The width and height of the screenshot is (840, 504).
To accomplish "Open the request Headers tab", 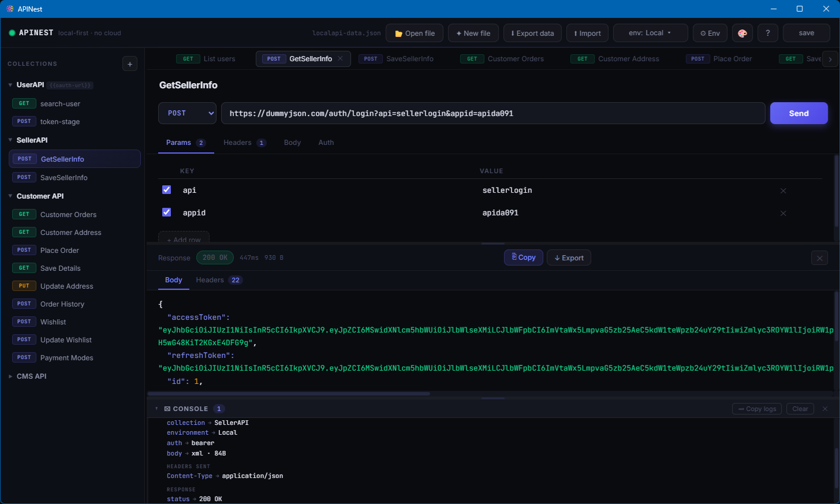I will click(x=244, y=143).
